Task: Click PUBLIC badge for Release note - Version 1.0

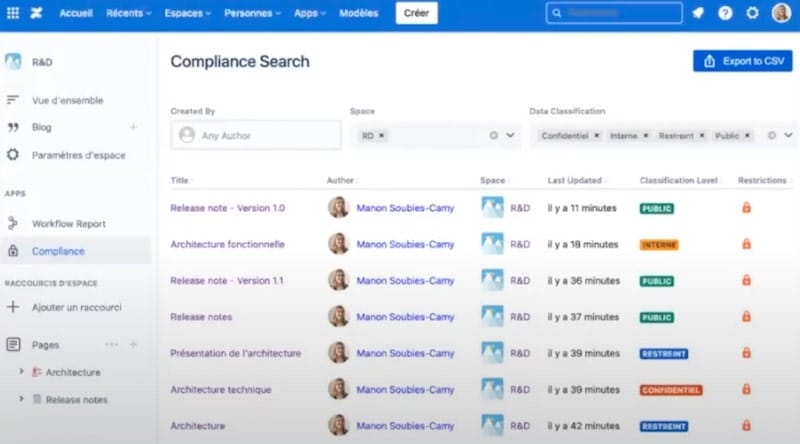Action: tap(657, 208)
